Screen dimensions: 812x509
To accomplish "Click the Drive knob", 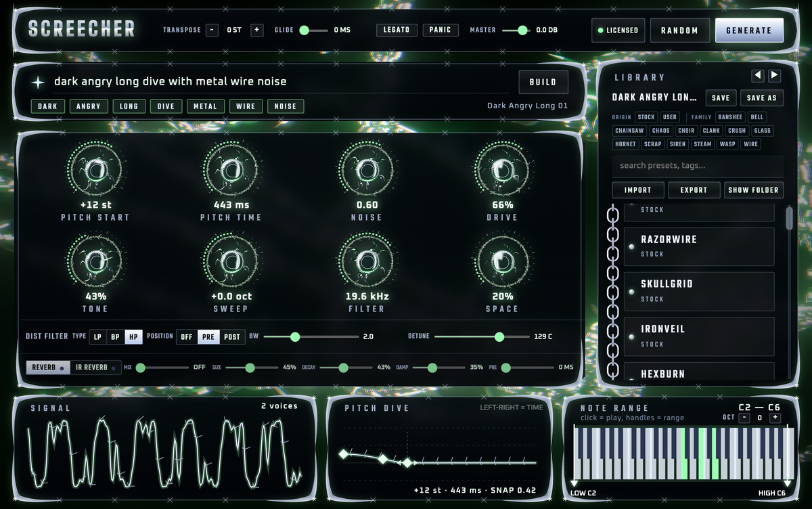I will point(501,169).
